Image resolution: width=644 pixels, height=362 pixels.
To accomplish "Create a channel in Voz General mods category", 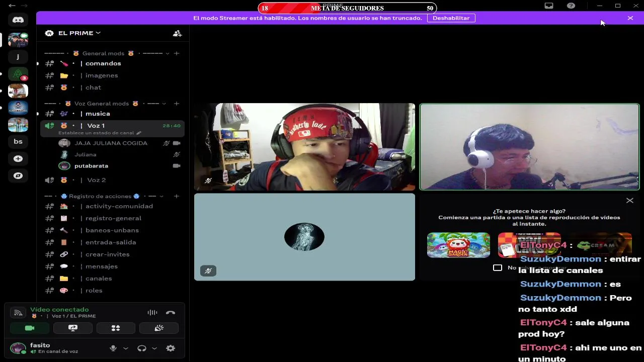I will click(x=176, y=104).
